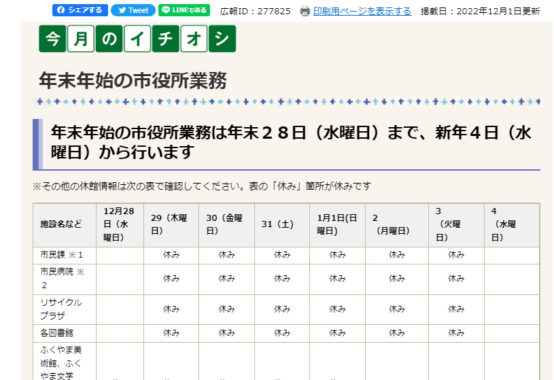Click the green チ title tile
The image size is (554, 380).
coord(166,38)
